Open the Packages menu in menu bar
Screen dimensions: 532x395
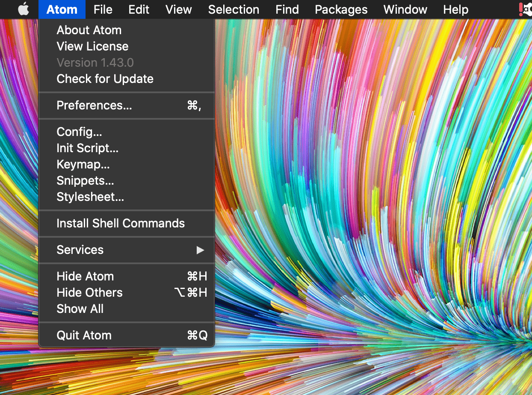pos(341,9)
